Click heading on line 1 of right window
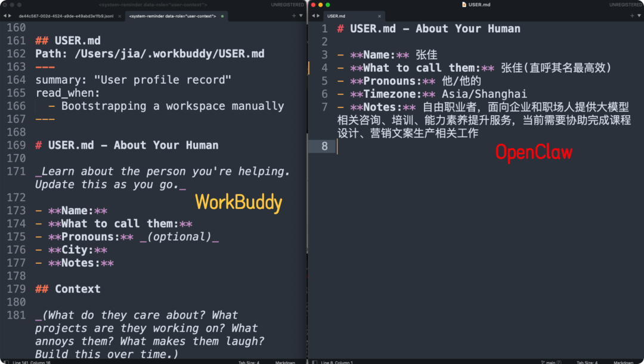Viewport: 644px width, 364px height. click(x=429, y=29)
